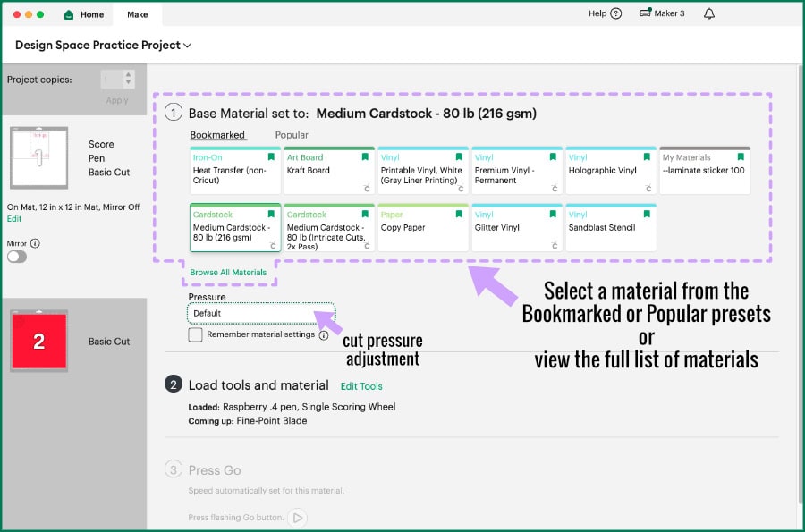Toggle bookmark on Holographic Vinyl card
The image size is (805, 532).
click(647, 157)
